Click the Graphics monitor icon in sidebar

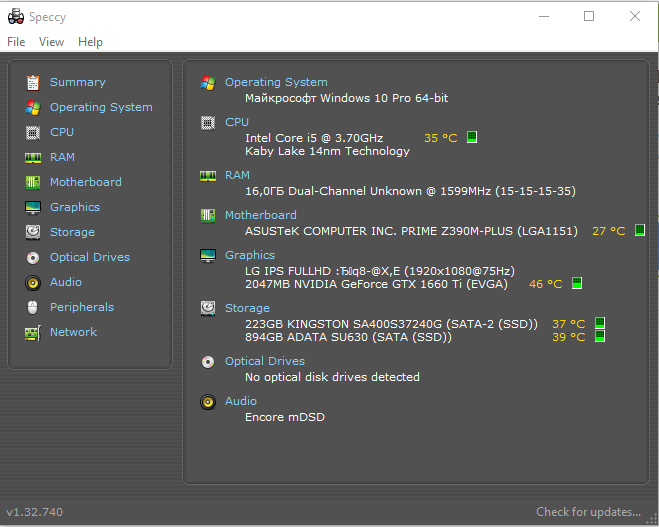tap(33, 208)
